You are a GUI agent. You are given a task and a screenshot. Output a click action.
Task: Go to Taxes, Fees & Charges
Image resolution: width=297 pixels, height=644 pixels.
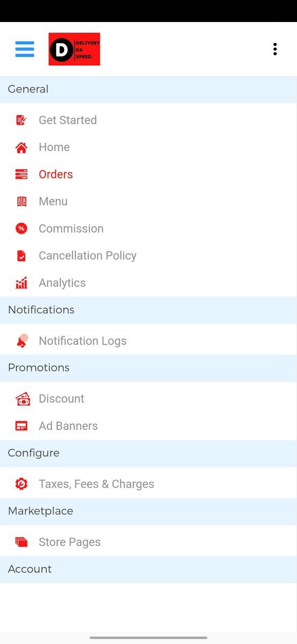pos(148,484)
